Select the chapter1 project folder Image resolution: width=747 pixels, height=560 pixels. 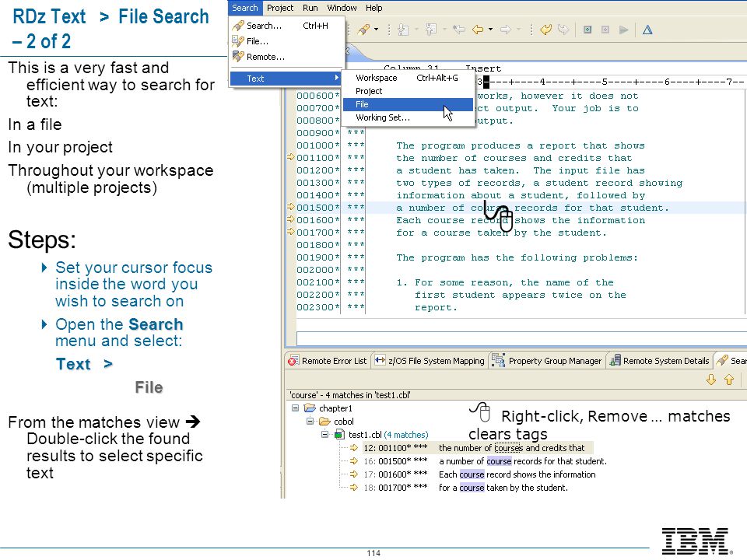click(328, 408)
